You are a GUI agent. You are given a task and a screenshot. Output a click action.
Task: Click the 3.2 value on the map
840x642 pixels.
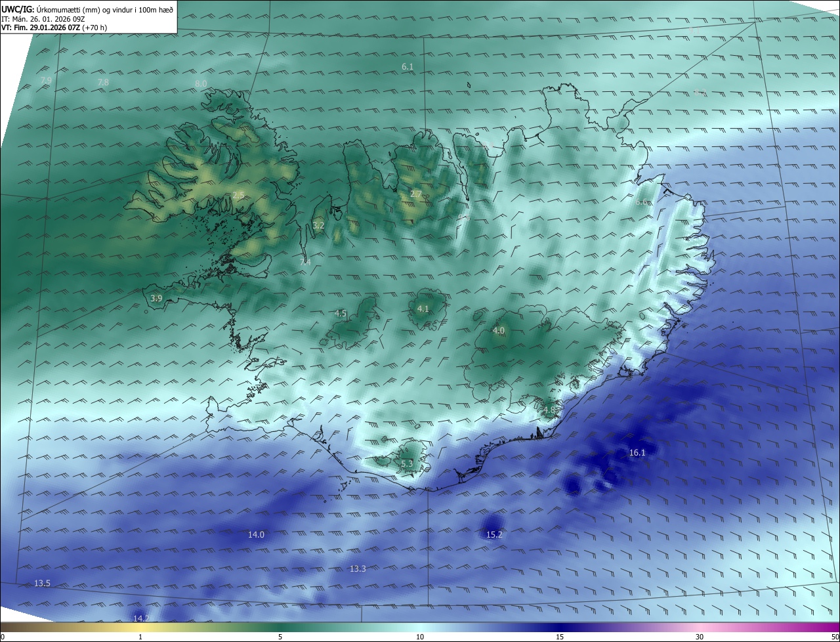318,225
